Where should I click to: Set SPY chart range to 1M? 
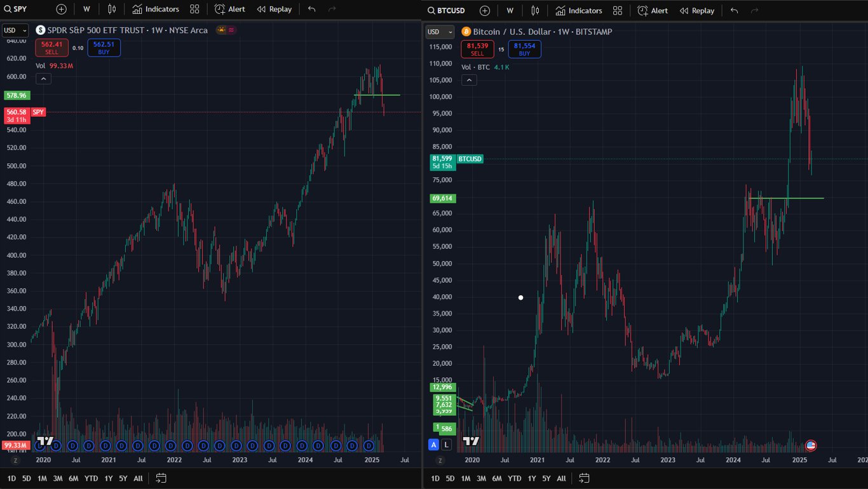pyautogui.click(x=42, y=478)
